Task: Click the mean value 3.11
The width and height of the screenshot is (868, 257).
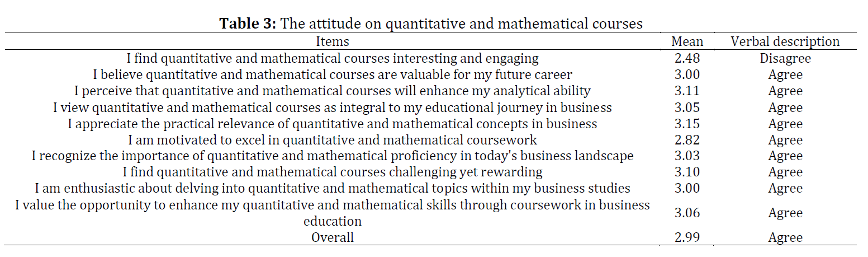Action: coord(687,91)
